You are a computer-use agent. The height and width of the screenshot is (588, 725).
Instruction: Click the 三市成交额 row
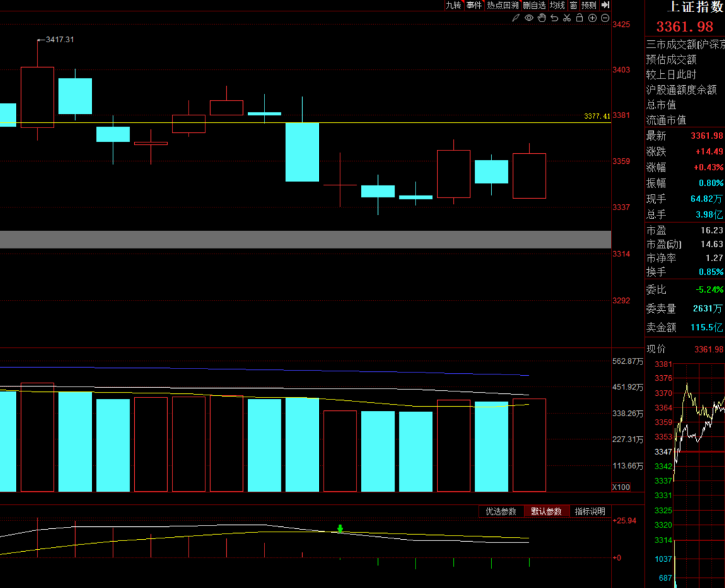(x=685, y=44)
